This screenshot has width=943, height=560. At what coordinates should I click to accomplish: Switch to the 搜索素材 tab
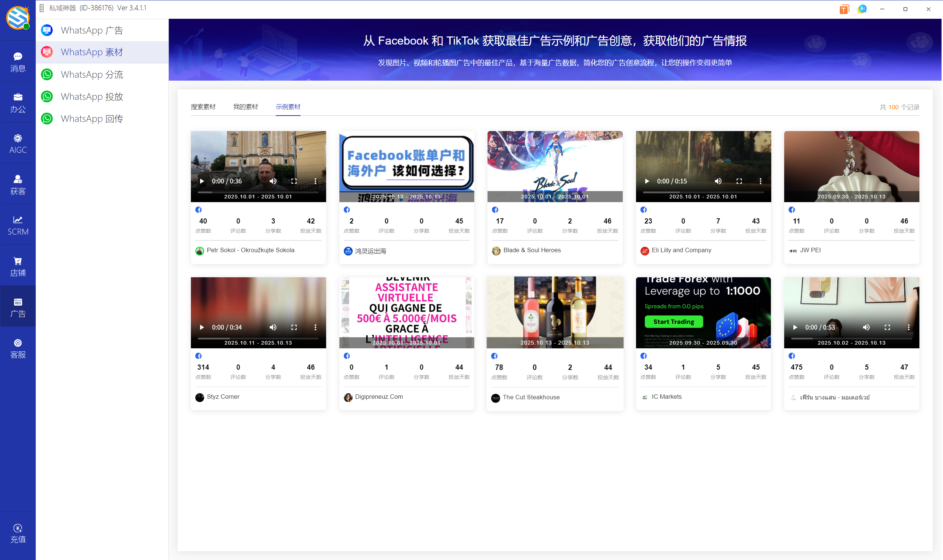(x=203, y=107)
